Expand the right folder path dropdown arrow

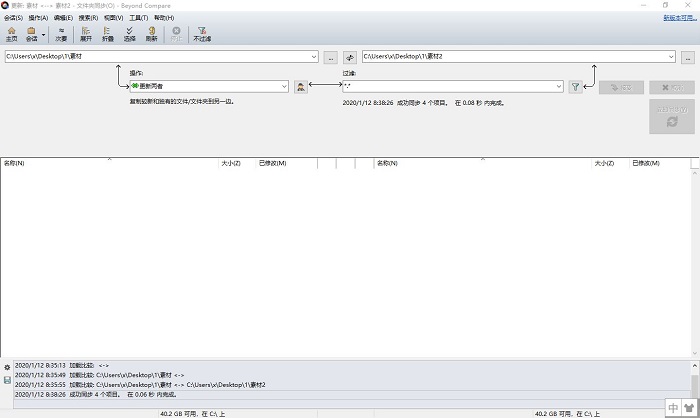coord(671,57)
